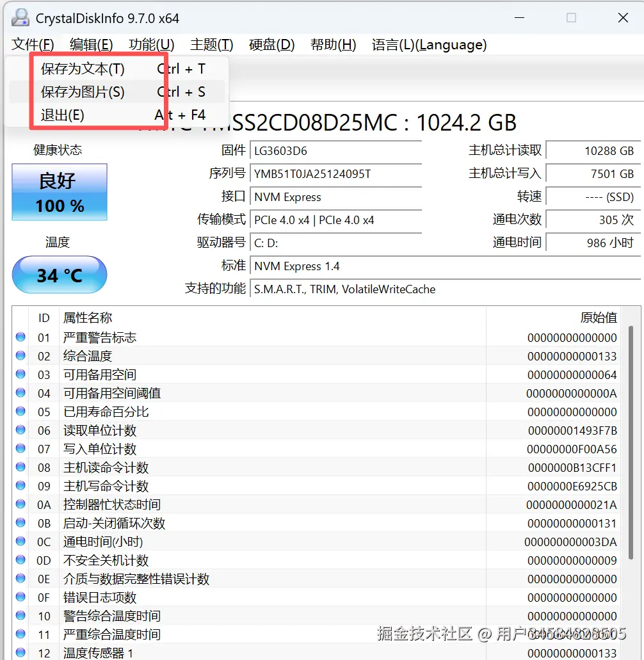This screenshot has height=660, width=644.
Task: Click the power-on count value 305 次
Action: point(593,220)
